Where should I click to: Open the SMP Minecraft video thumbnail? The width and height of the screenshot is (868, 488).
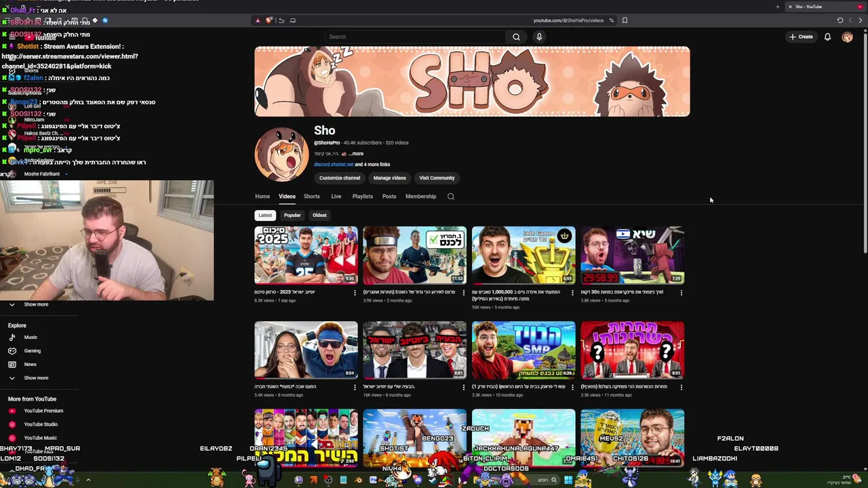coord(524,350)
